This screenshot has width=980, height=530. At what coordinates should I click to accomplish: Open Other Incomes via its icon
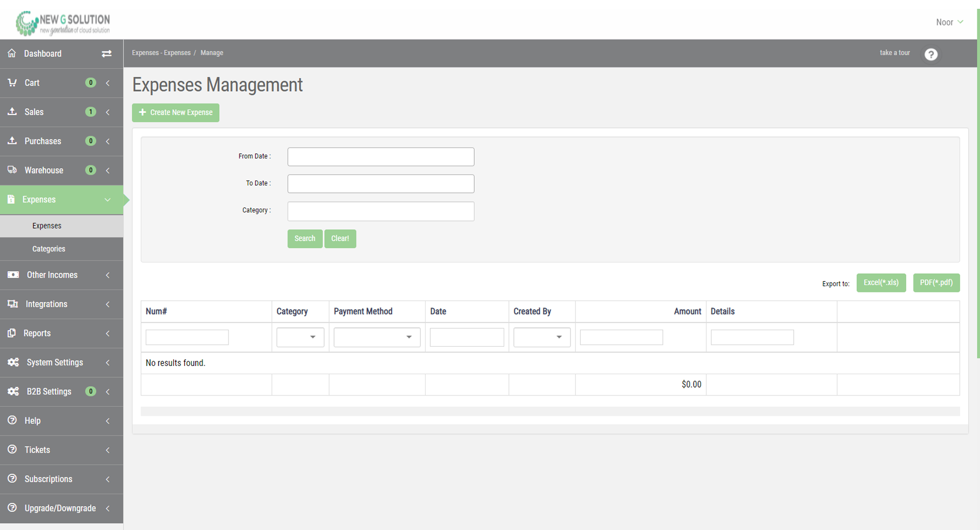[12, 275]
